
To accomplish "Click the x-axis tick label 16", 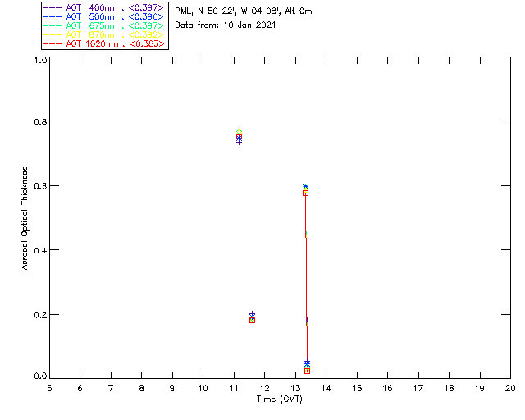I will 387,388.
